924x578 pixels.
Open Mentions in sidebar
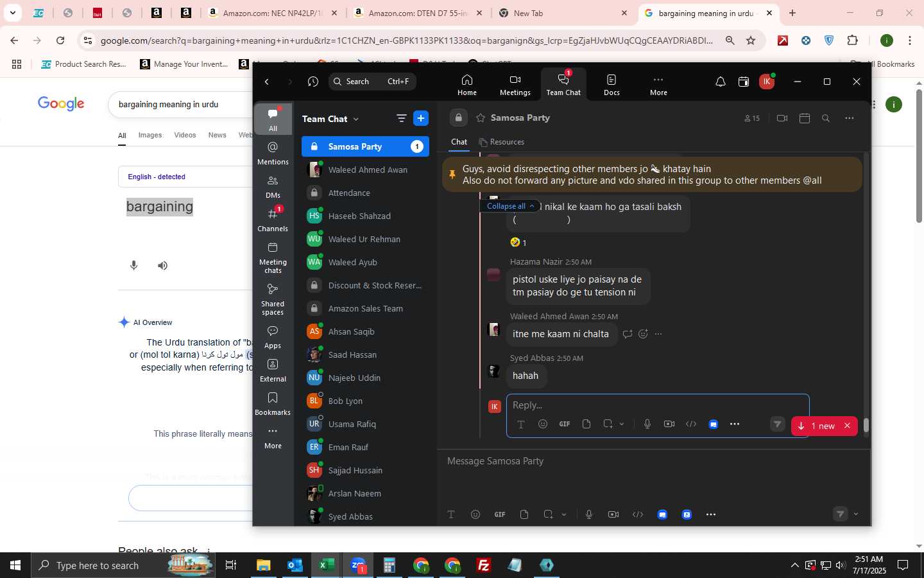tap(273, 153)
